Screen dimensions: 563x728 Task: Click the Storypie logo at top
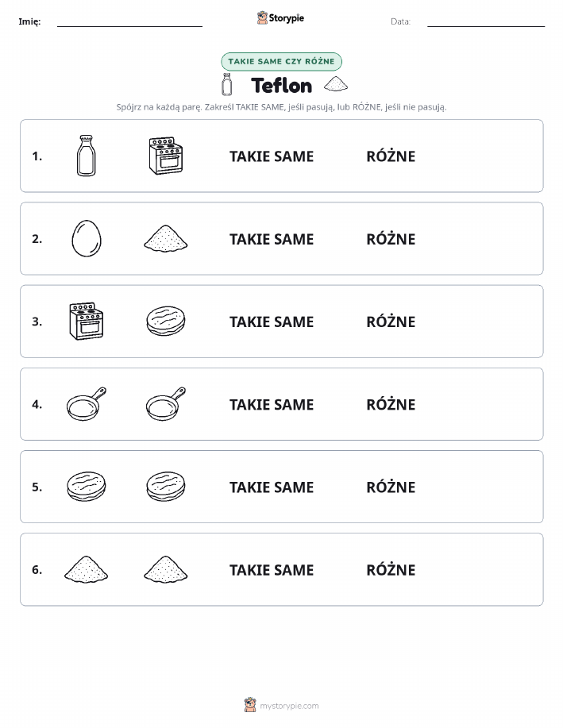[x=280, y=18]
